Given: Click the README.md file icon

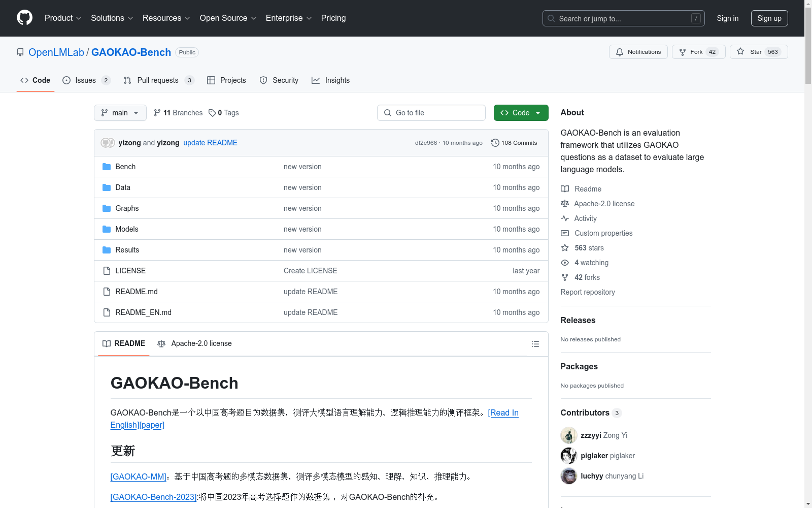Looking at the screenshot, I should 107,292.
